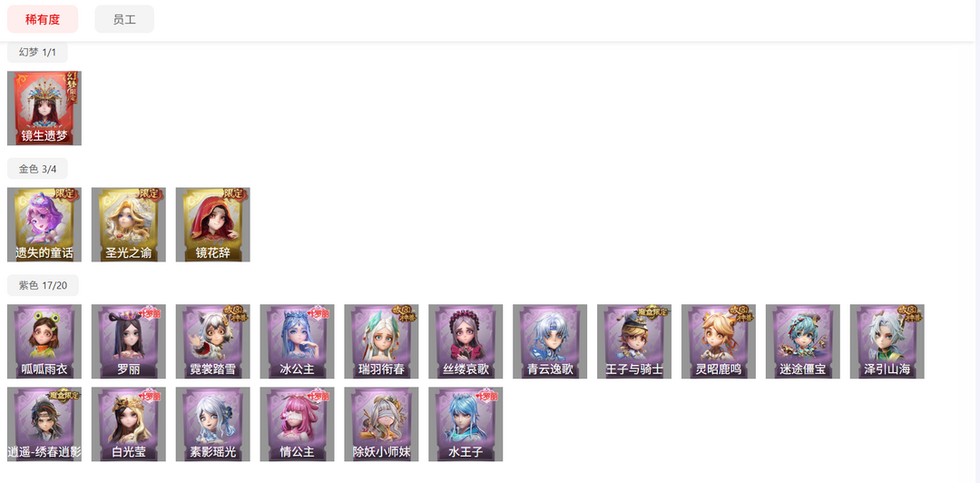Switch to the 稀有度 tab
The width and height of the screenshot is (980, 483).
[x=43, y=19]
